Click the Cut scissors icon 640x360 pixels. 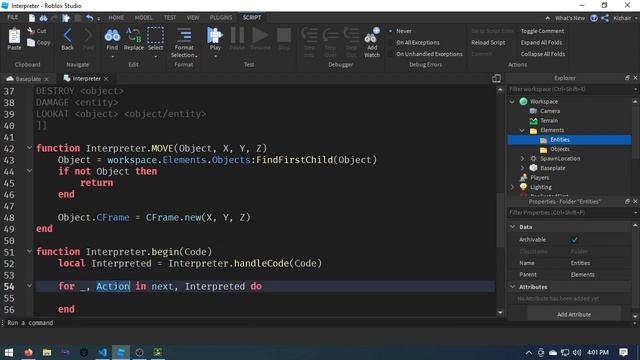[31, 31]
